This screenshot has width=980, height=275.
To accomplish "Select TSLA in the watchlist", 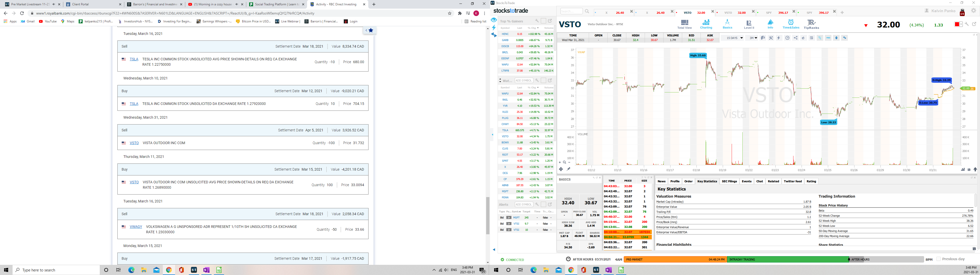I will pyautogui.click(x=505, y=130).
